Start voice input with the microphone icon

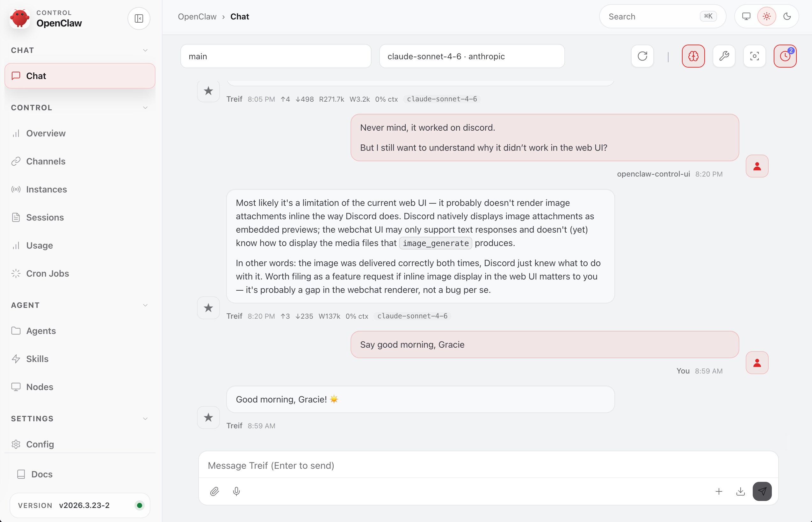pyautogui.click(x=236, y=491)
